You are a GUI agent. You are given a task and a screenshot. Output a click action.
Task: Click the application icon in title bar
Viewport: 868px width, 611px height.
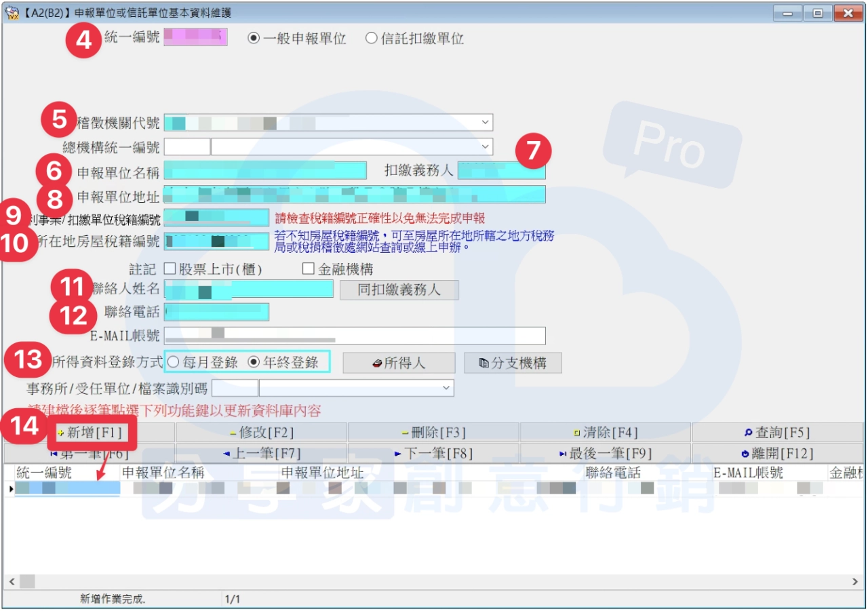12,13
